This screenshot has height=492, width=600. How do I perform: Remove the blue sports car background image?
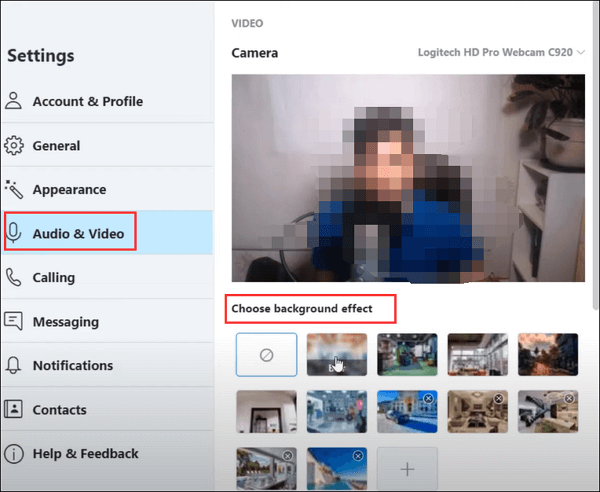[429, 399]
